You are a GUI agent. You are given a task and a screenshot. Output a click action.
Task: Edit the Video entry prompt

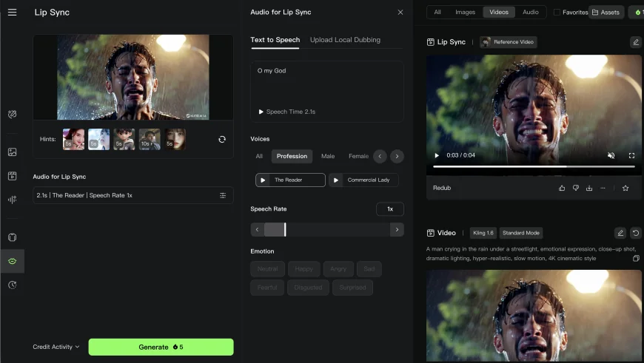coord(620,233)
